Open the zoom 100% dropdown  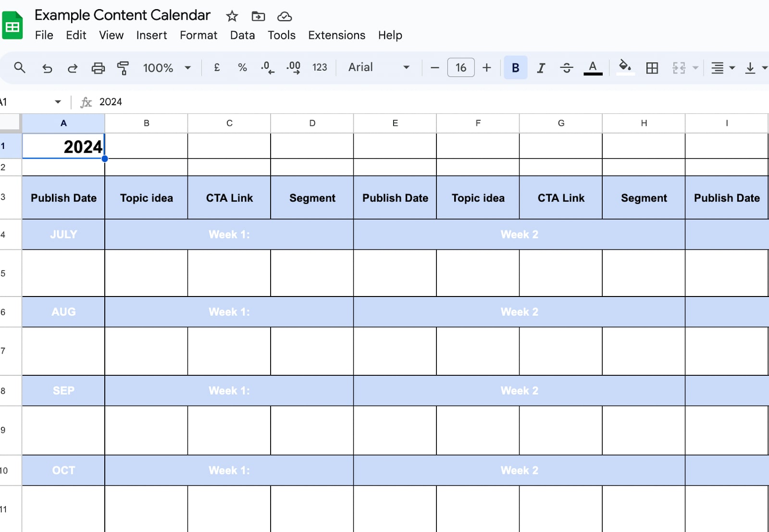click(x=167, y=68)
